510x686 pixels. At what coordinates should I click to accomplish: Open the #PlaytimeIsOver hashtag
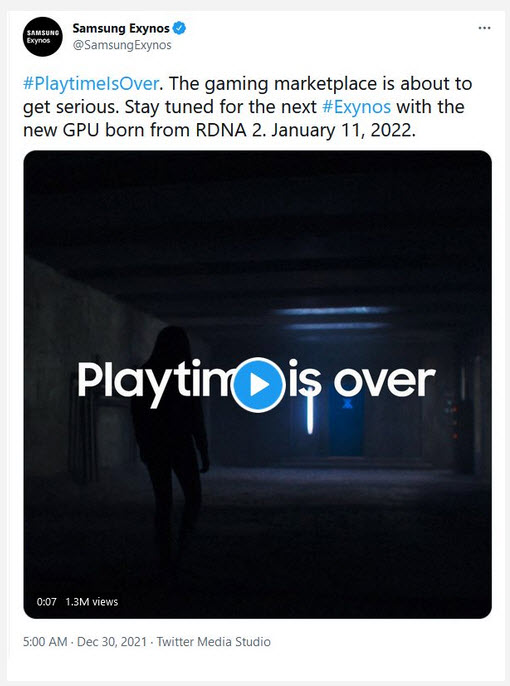pos(91,84)
